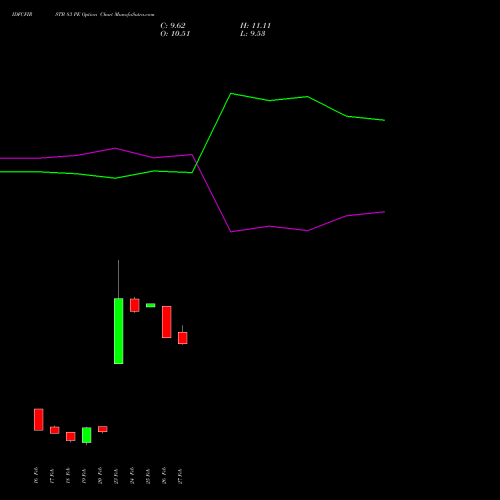Image resolution: width=500 pixels, height=500 pixels.
Task: Select the 26 Feb date label
Action: [x=164, y=475]
